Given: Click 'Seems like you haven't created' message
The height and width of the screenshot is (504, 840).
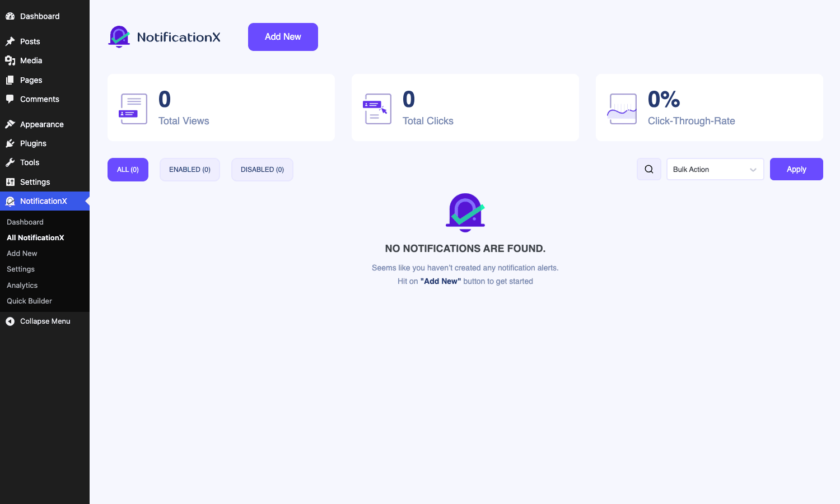Looking at the screenshot, I should tap(465, 268).
